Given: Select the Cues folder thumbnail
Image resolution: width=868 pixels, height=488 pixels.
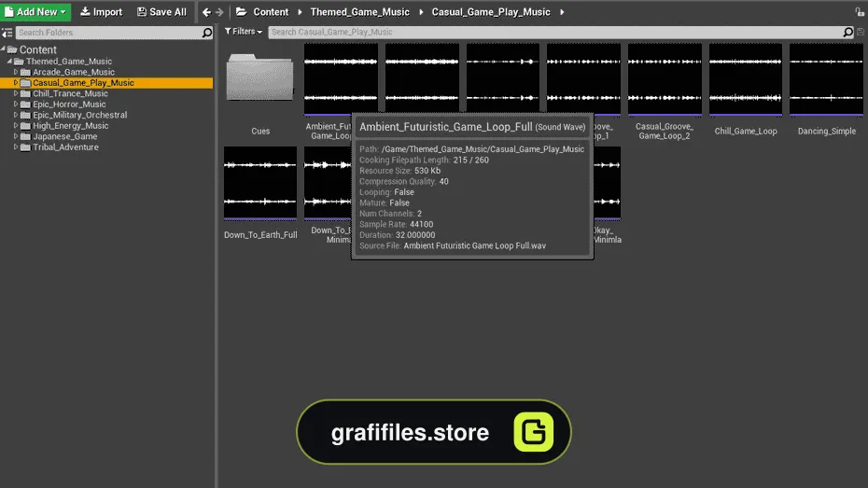Looking at the screenshot, I should pyautogui.click(x=260, y=77).
